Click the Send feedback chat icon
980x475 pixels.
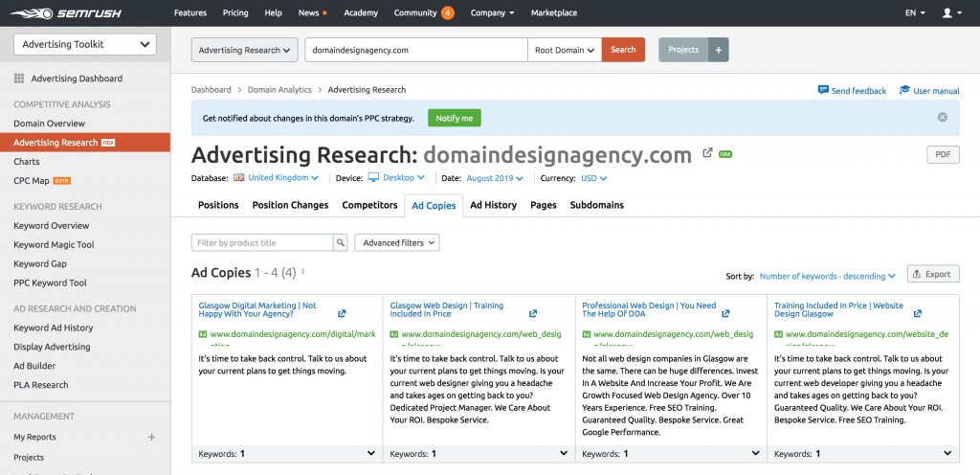click(x=823, y=90)
